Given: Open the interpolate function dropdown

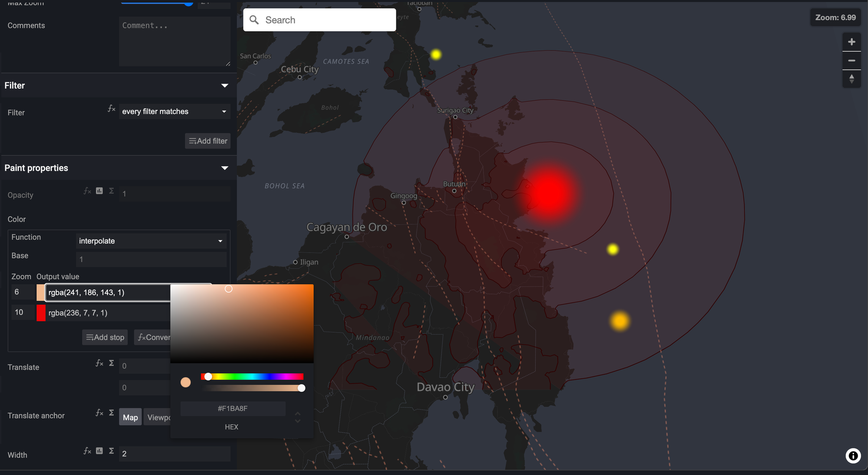Looking at the screenshot, I should [151, 241].
